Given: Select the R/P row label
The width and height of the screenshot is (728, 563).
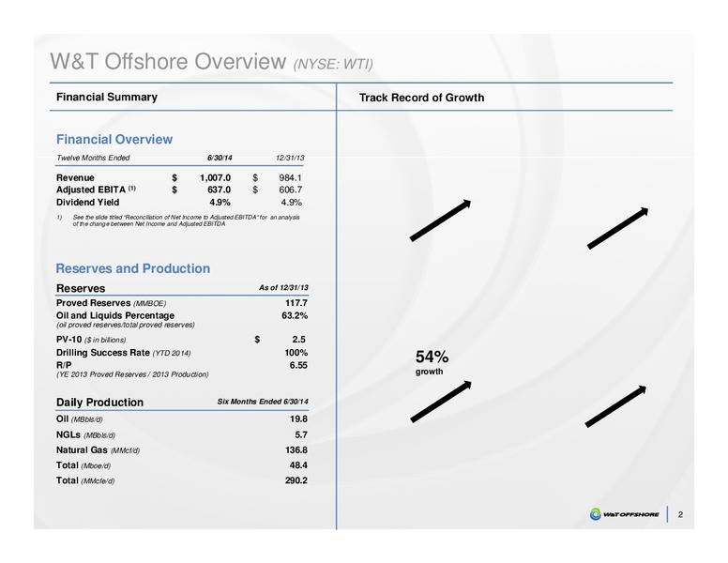Looking at the screenshot, I should (64, 365).
